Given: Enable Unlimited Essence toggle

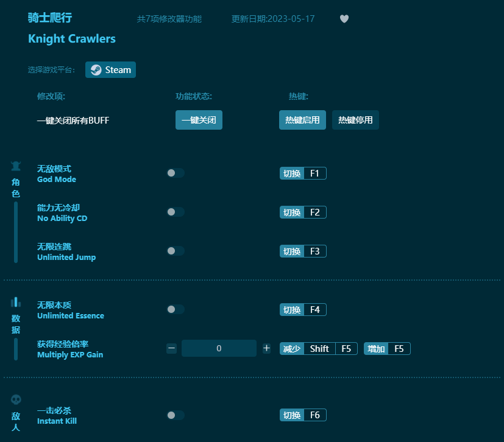Looking at the screenshot, I should tap(176, 309).
